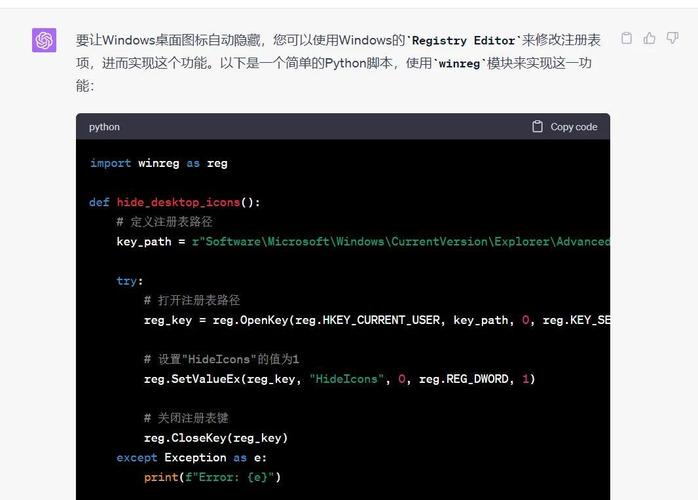Click the python language label
The width and height of the screenshot is (698, 500).
pos(104,127)
